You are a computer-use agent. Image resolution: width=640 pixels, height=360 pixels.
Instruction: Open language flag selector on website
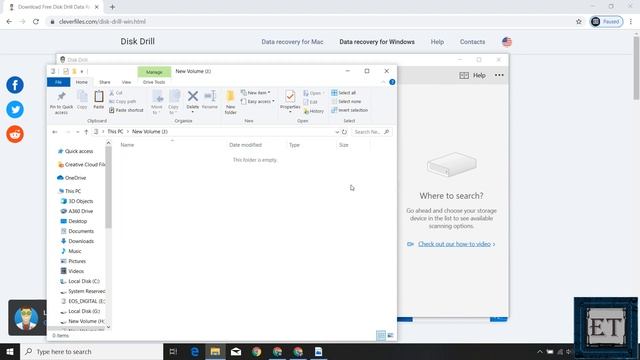click(x=507, y=42)
